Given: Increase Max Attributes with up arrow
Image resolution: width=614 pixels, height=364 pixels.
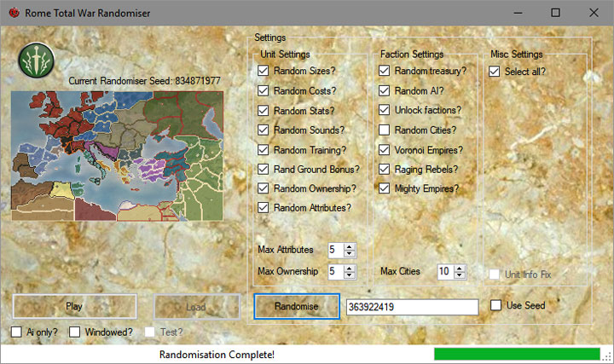Looking at the screenshot, I should pyautogui.click(x=350, y=246).
